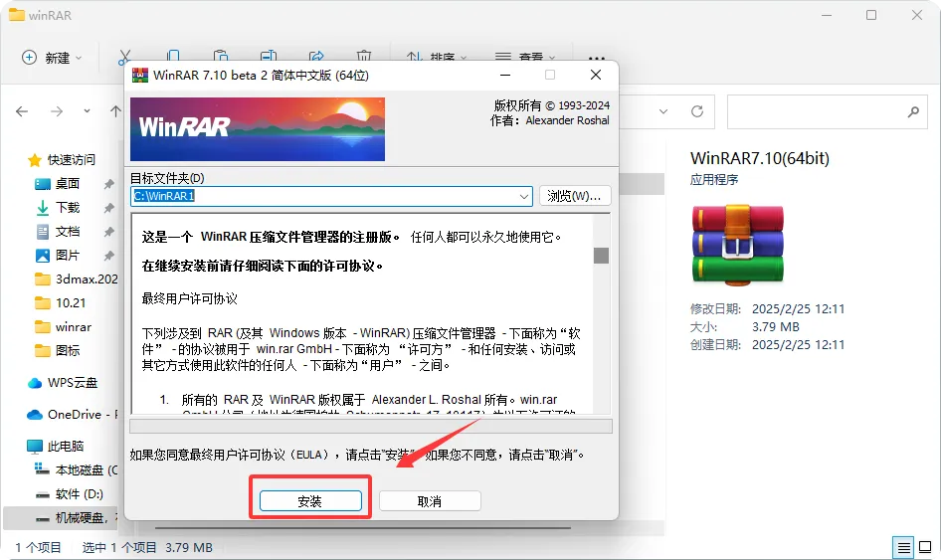
Task: Click the Explorer search box
Action: click(827, 111)
